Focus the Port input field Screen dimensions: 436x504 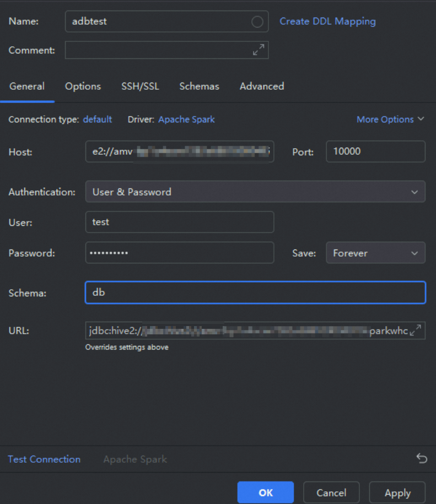[x=375, y=151]
